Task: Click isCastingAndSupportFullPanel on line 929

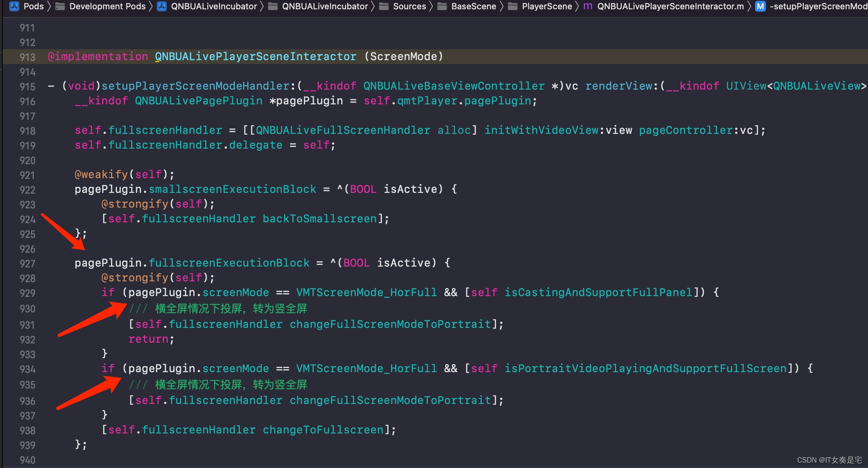Action: click(598, 292)
